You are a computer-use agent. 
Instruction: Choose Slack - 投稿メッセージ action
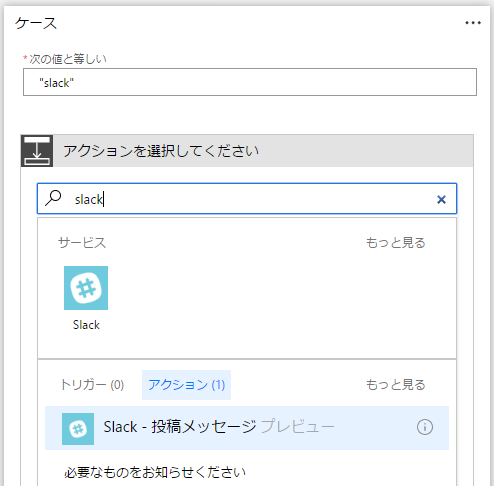(x=247, y=428)
